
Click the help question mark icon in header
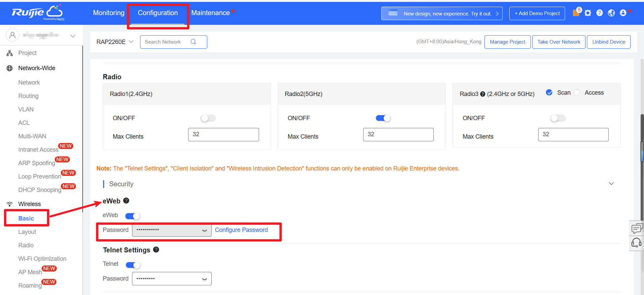(x=599, y=13)
